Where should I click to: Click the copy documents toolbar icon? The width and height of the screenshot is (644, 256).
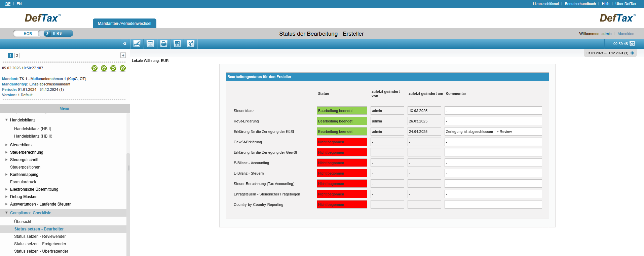191,44
